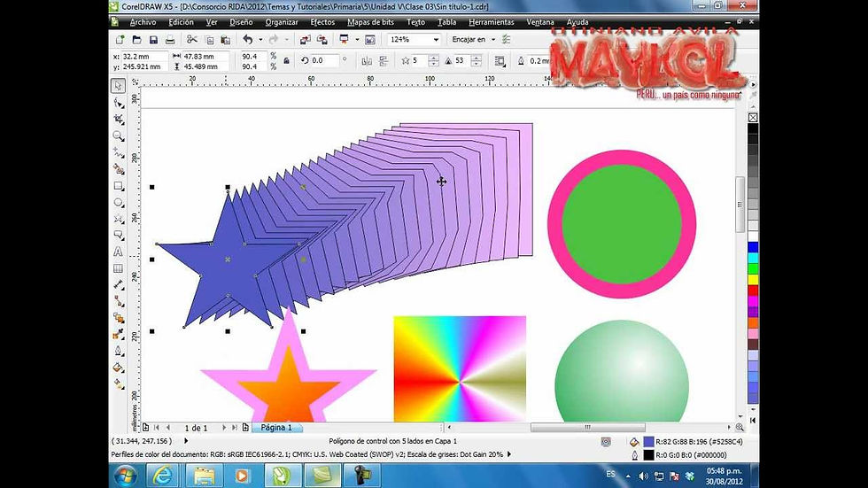The height and width of the screenshot is (488, 868).
Task: Go to next page arrow
Action: point(223,428)
